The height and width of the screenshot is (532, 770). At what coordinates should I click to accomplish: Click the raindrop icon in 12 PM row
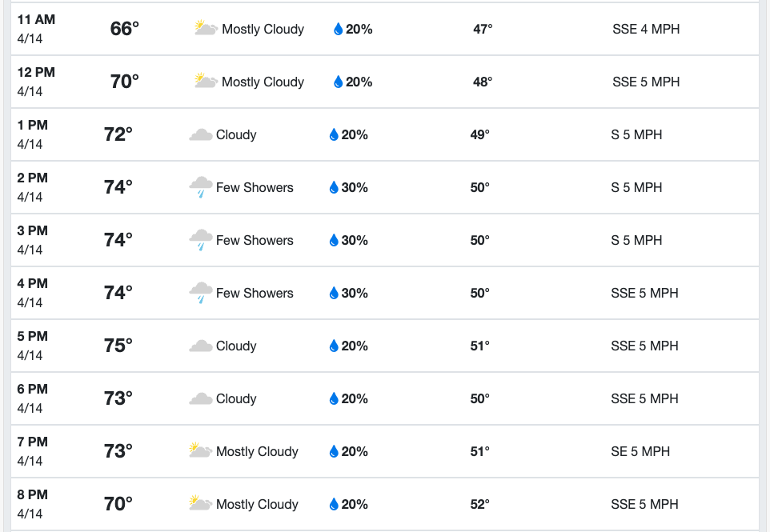point(338,82)
